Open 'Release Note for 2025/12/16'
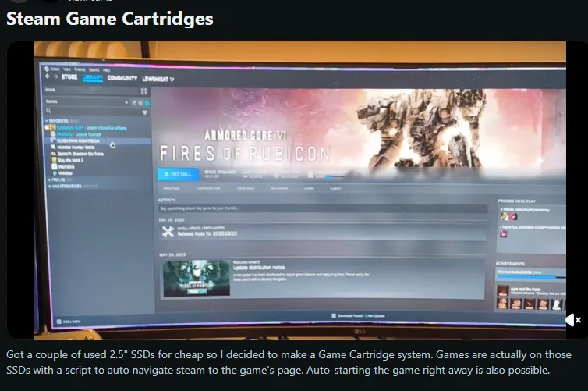This screenshot has height=391, width=588. click(207, 234)
